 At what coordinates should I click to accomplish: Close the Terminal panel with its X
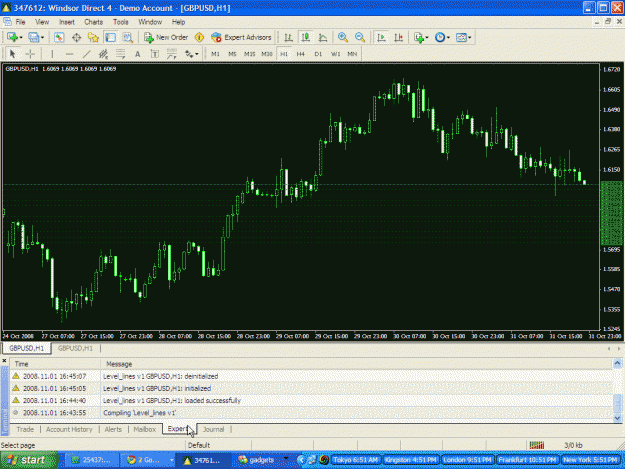tap(4, 361)
